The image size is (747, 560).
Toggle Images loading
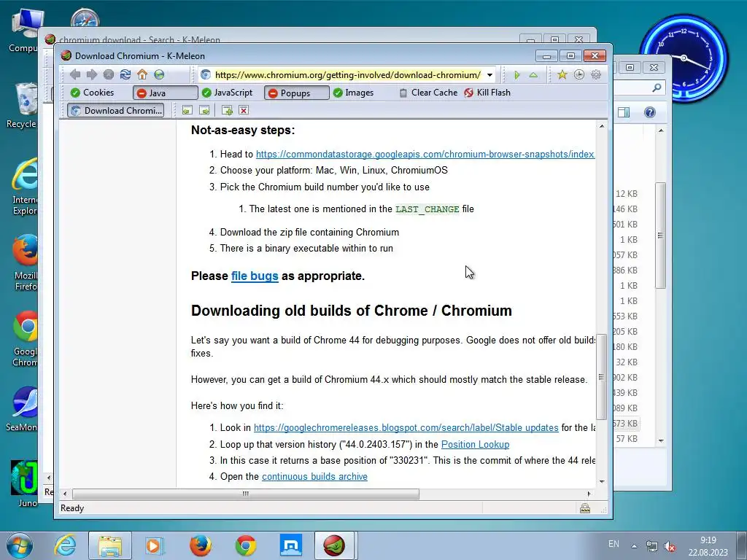[x=353, y=93]
